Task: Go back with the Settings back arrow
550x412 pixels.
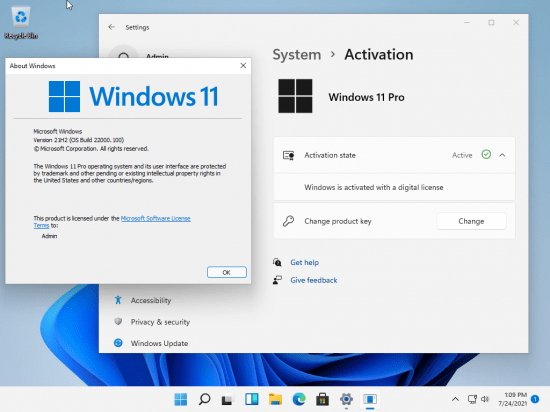Action: pos(112,27)
